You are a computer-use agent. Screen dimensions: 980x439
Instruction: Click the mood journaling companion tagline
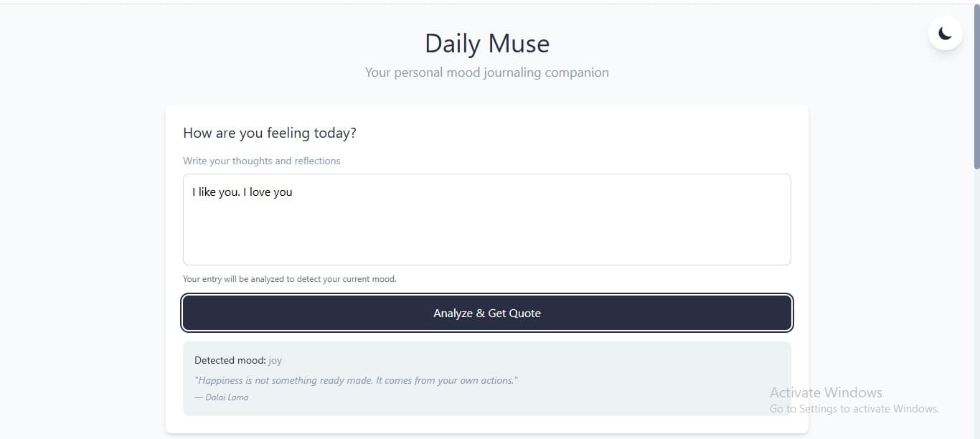click(486, 72)
